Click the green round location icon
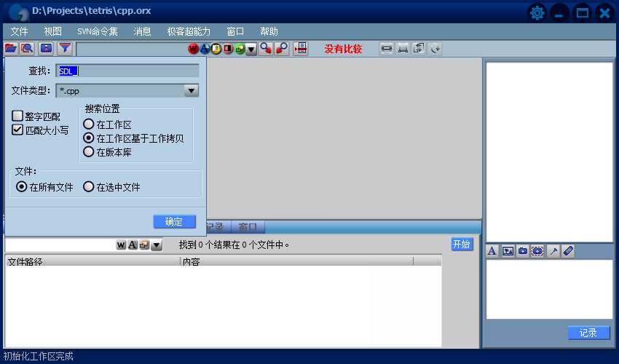Image resolution: width=619 pixels, height=364 pixels. tap(240, 49)
